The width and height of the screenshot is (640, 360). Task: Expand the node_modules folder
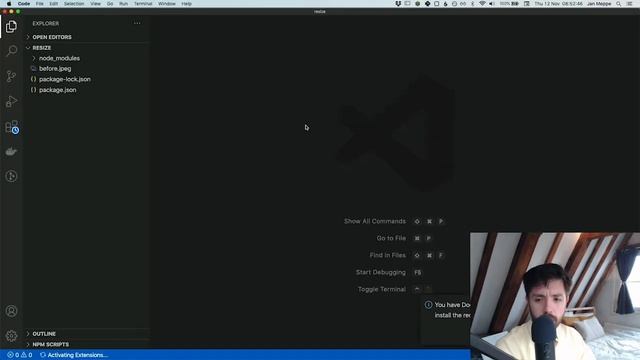(59, 58)
